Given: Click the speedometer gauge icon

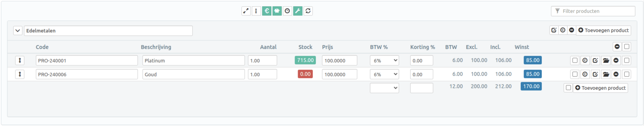Looking at the screenshot, I should [x=287, y=11].
